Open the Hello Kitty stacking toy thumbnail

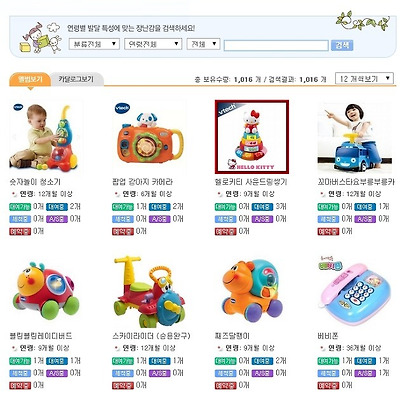252,137
